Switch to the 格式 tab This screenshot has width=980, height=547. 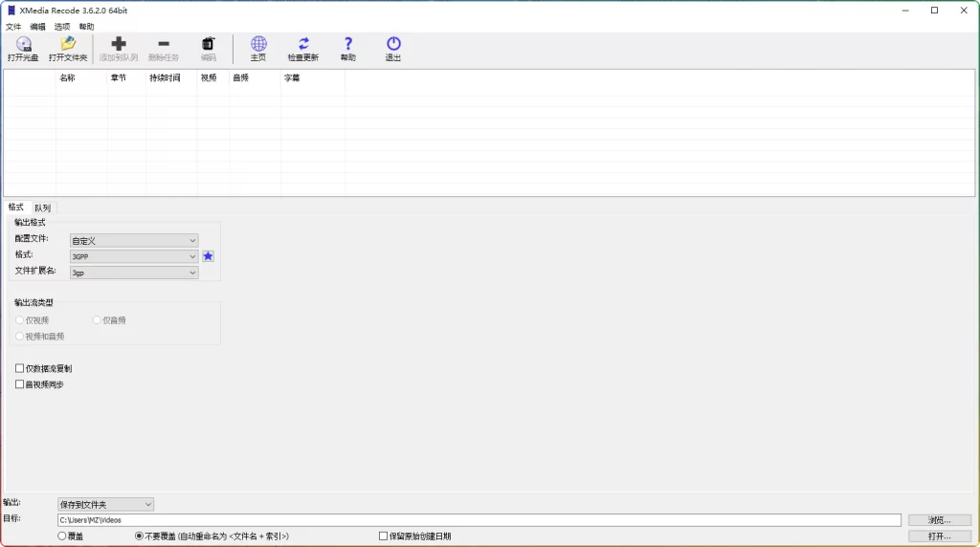coord(16,208)
